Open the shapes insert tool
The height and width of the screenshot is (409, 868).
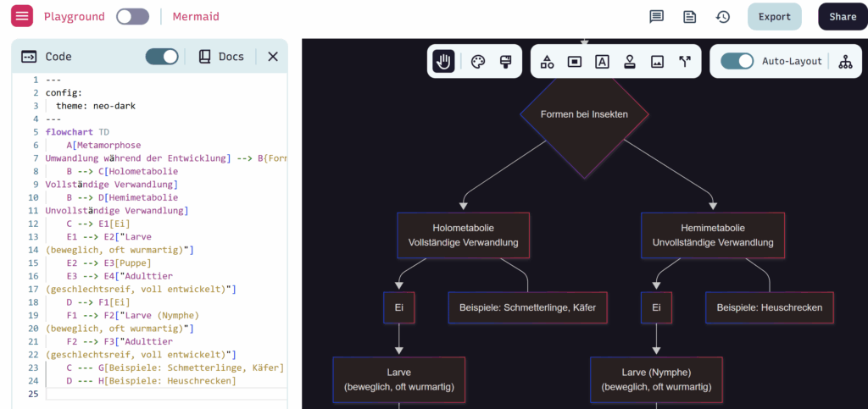[548, 61]
